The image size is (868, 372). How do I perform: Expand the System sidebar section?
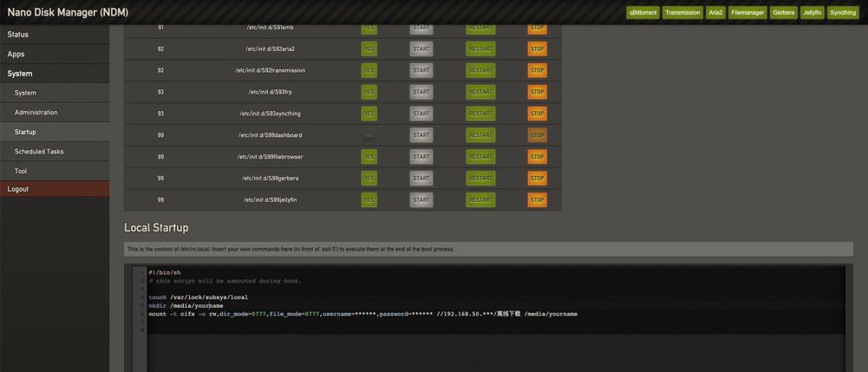click(x=55, y=74)
